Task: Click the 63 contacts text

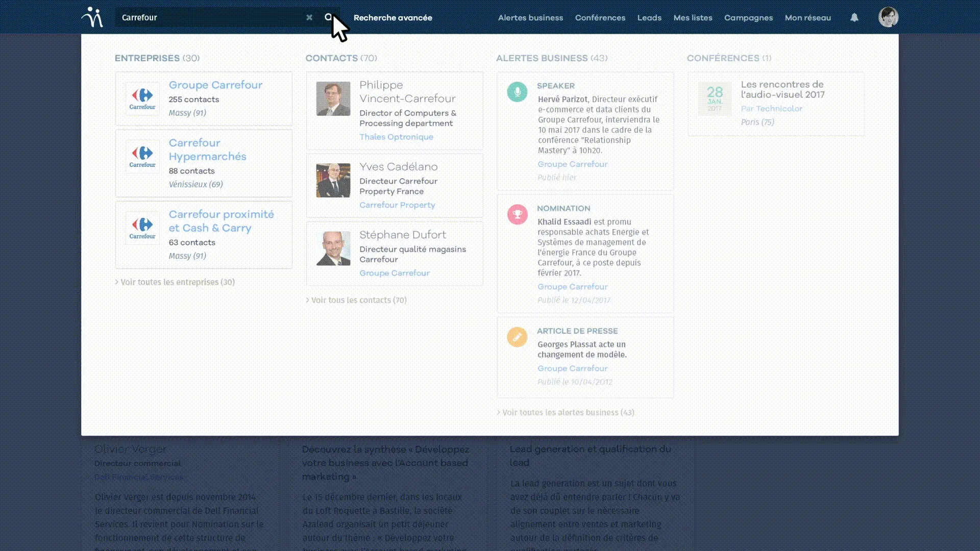Action: pyautogui.click(x=192, y=242)
